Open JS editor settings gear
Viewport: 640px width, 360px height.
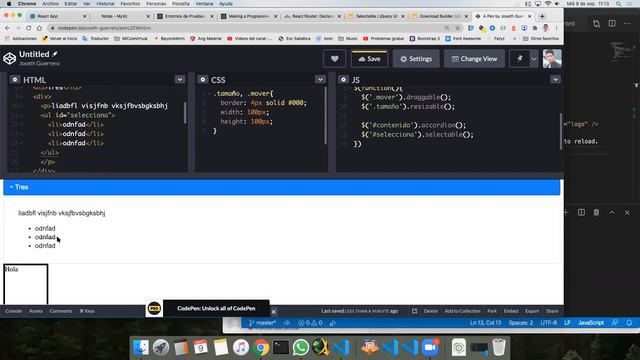pyautogui.click(x=343, y=80)
